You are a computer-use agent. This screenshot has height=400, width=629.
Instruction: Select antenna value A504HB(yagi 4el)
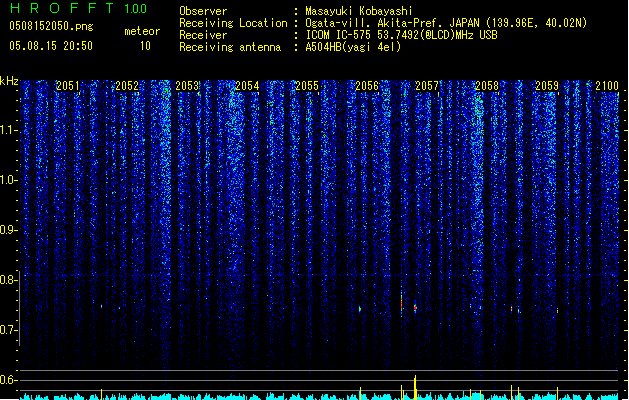353,47
